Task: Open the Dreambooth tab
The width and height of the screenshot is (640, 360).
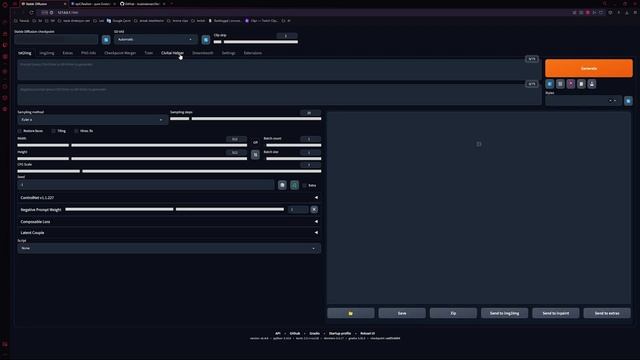Action: pos(203,53)
